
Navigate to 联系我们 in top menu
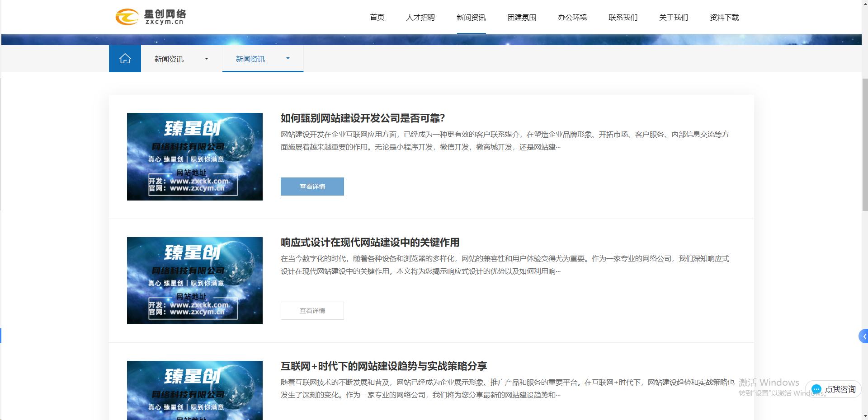[x=623, y=17]
